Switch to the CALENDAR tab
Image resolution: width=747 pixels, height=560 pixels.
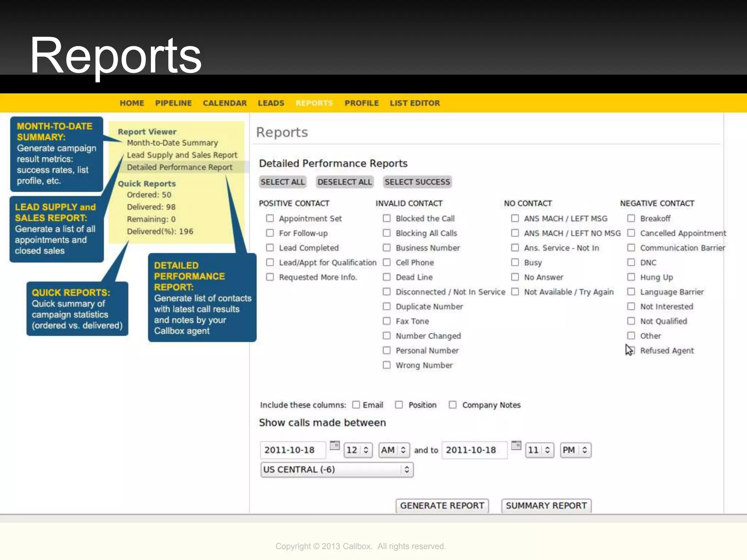click(225, 103)
